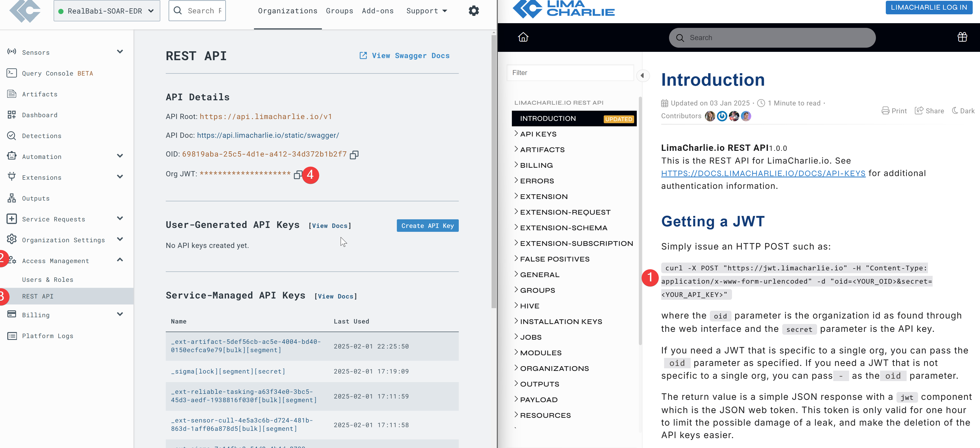This screenshot has width=980, height=448.
Task: Open the RealBabi-SOAR-EDR organization dropdown
Action: tap(107, 11)
